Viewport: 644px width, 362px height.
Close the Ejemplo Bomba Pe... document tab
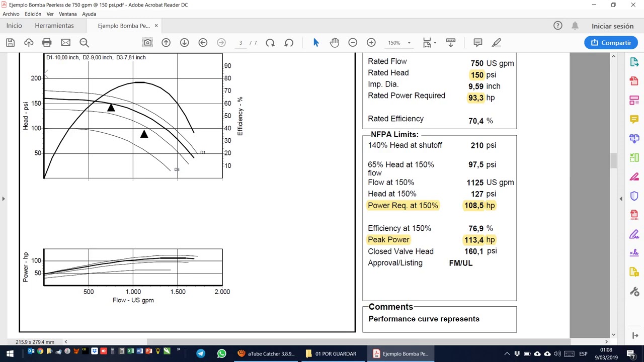pyautogui.click(x=156, y=26)
